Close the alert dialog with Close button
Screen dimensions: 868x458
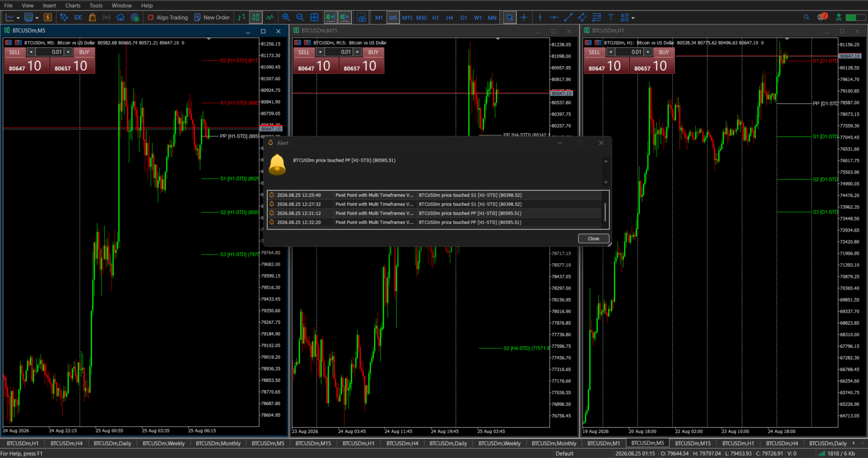click(x=594, y=239)
